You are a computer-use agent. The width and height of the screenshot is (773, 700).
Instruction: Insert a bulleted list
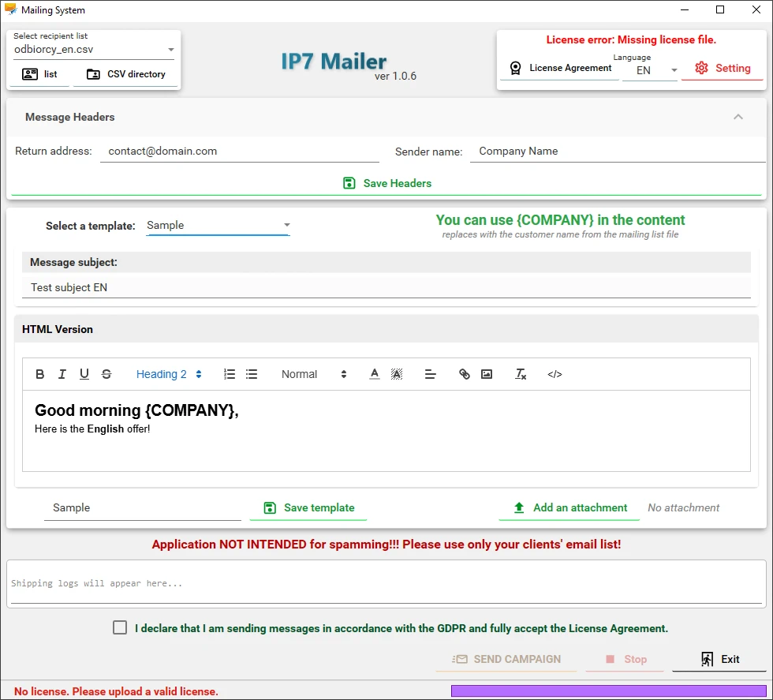click(x=252, y=374)
